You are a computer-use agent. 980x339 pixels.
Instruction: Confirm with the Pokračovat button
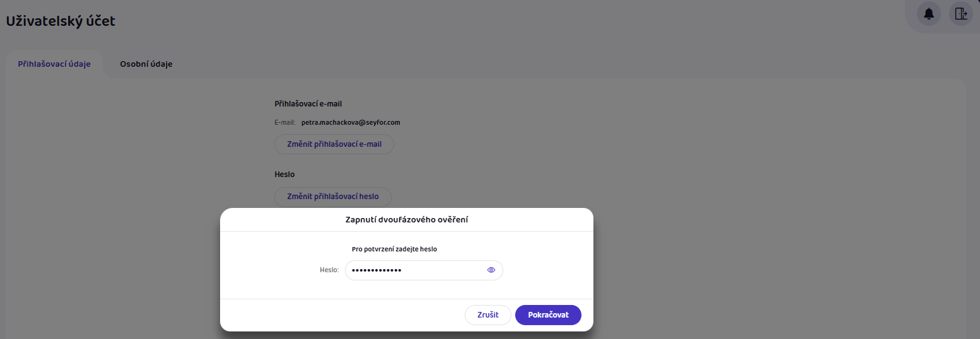coord(548,315)
